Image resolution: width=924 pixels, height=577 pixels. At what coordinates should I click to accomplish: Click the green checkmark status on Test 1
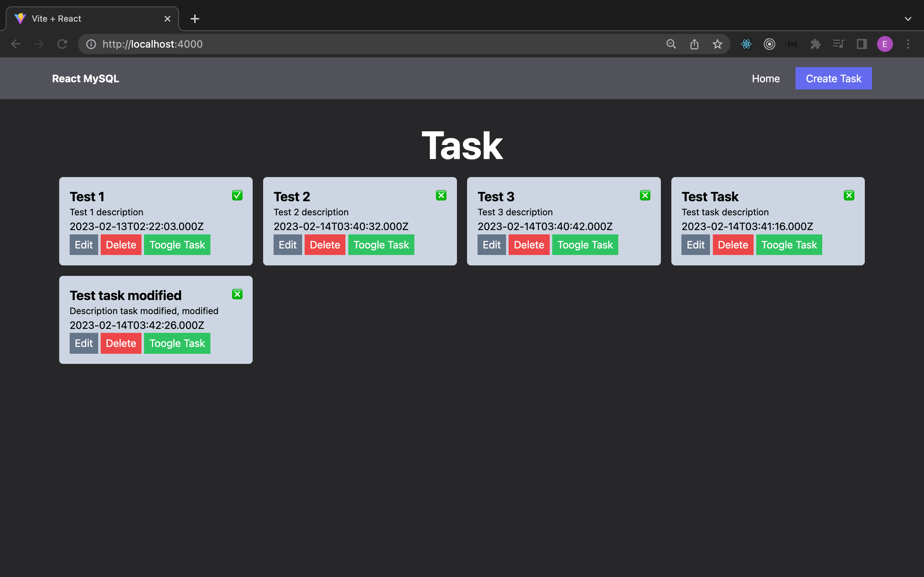point(237,195)
